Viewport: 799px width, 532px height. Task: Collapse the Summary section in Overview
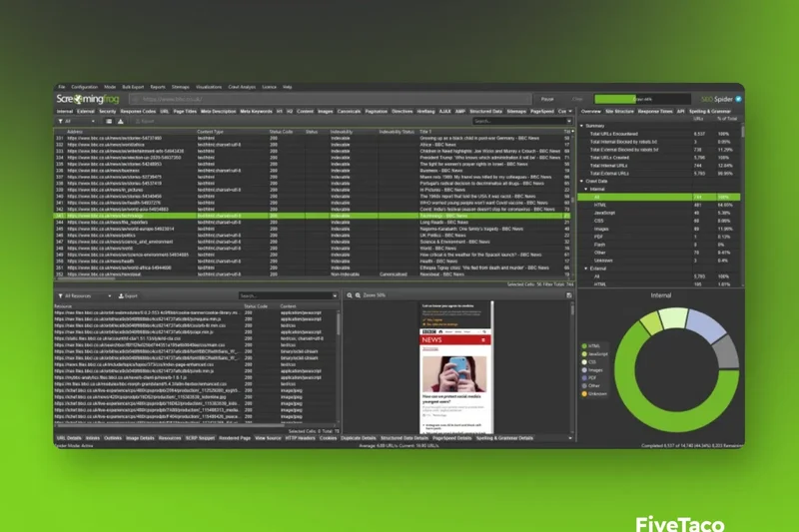tap(582, 125)
